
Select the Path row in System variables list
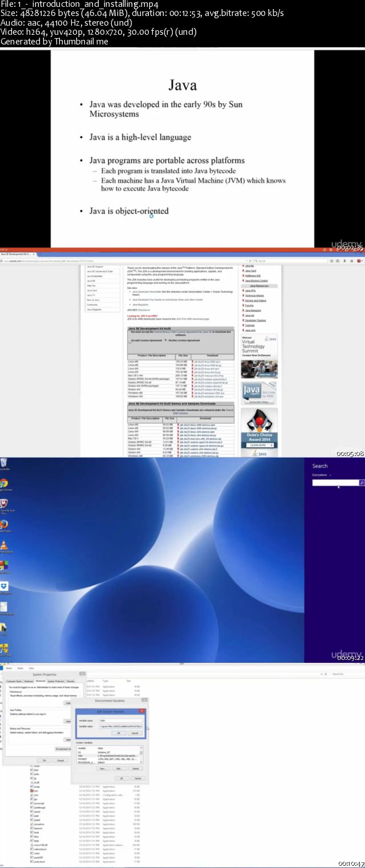(108, 755)
